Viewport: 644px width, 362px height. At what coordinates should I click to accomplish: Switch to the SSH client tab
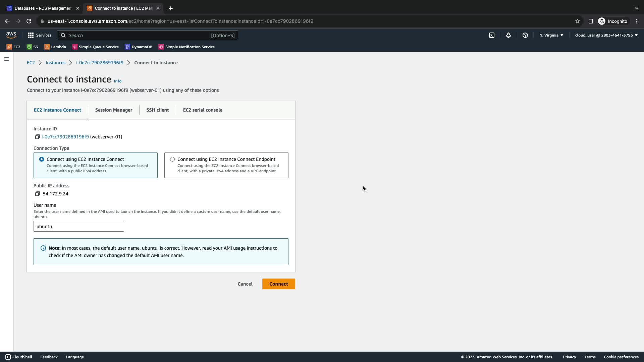pos(158,110)
